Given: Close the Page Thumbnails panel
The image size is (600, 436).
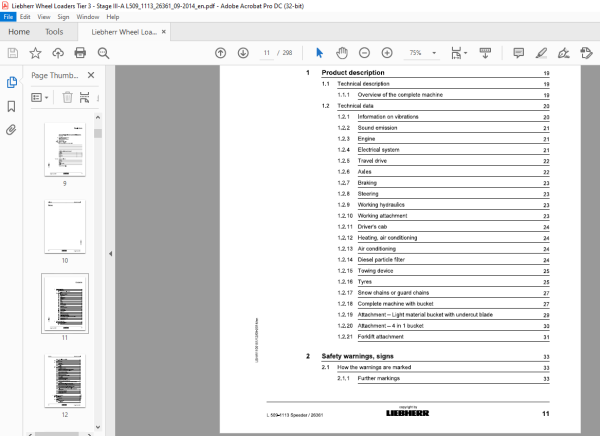Looking at the screenshot, I should coord(91,75).
